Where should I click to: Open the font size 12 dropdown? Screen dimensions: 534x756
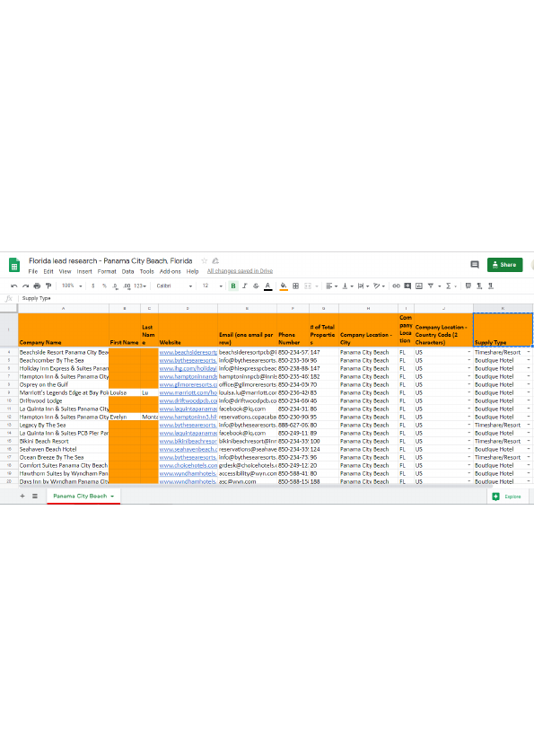[x=212, y=286]
